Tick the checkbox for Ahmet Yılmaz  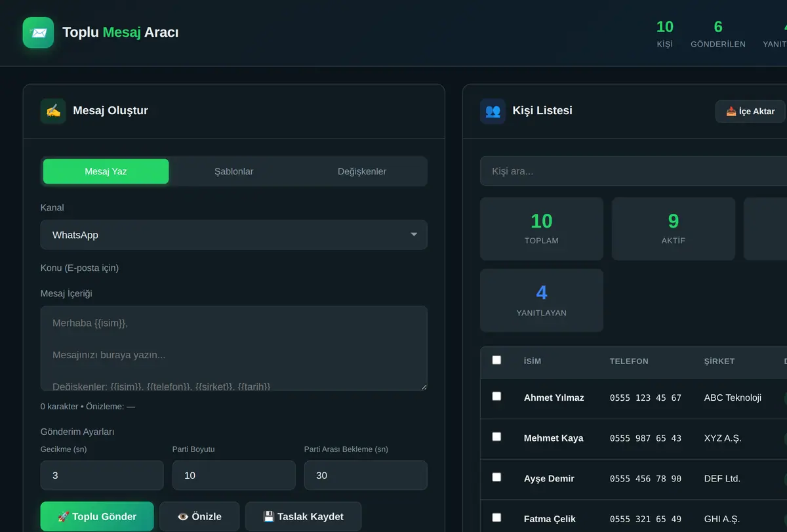pos(496,396)
